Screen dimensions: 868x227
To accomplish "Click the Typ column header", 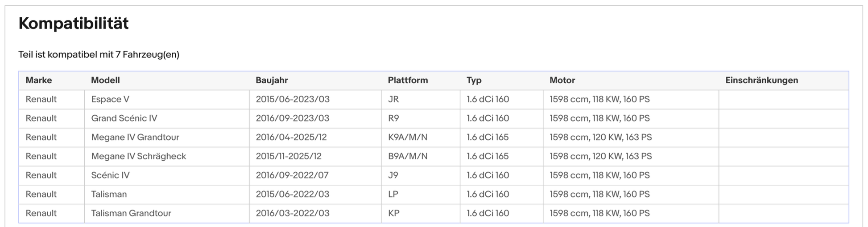I will pyautogui.click(x=474, y=81).
